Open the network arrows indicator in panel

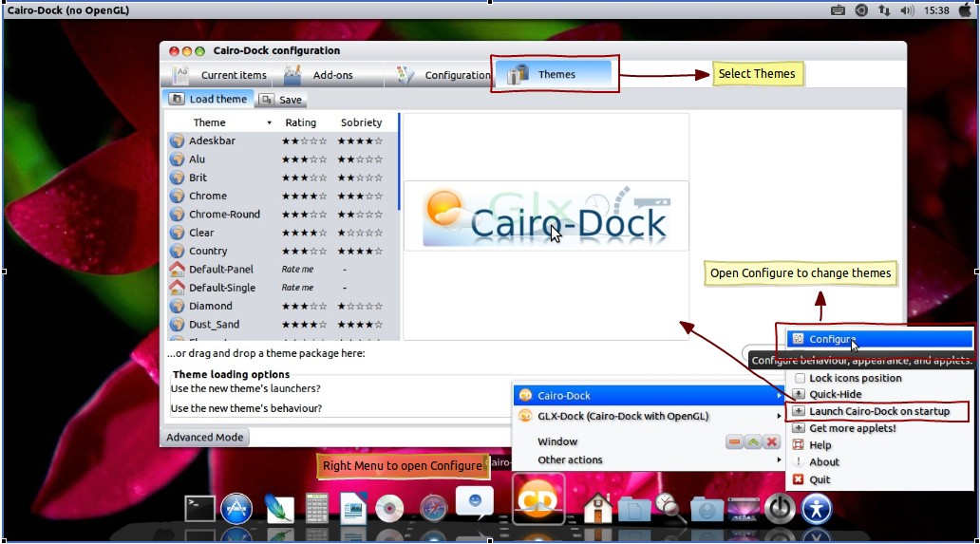[x=884, y=10]
